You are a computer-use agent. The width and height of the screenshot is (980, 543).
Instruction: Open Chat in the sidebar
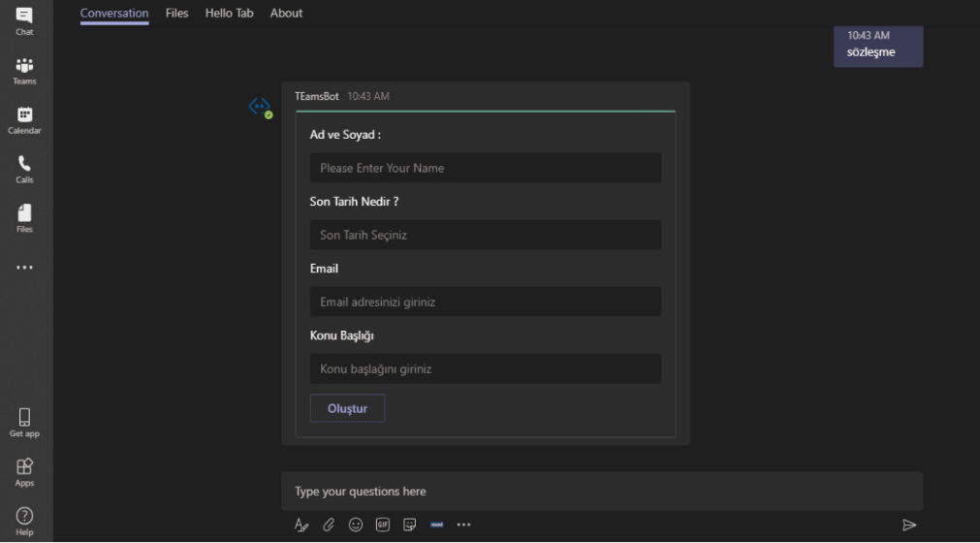point(24,21)
